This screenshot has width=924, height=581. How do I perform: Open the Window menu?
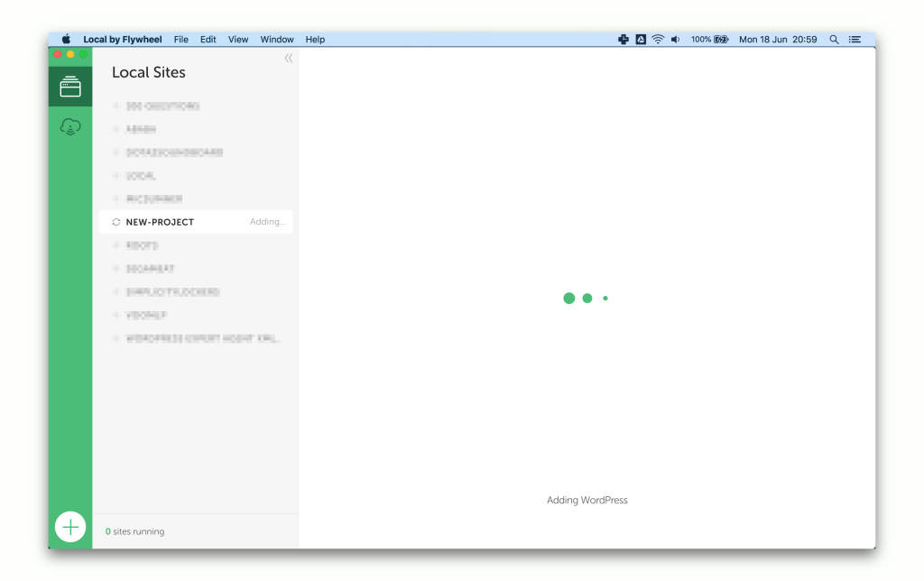[x=277, y=40]
